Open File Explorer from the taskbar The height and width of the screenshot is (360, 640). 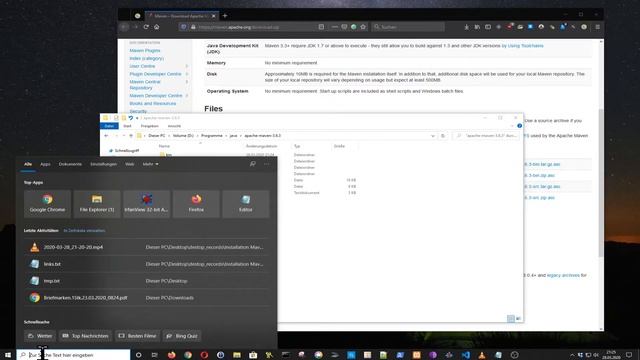(x=237, y=355)
